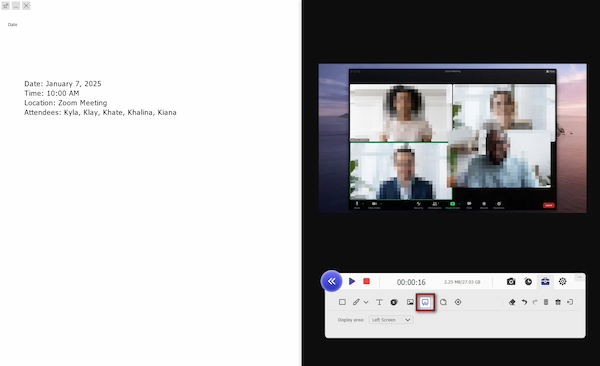Select the magnifier zoom tool
600x366 pixels.
pos(443,302)
